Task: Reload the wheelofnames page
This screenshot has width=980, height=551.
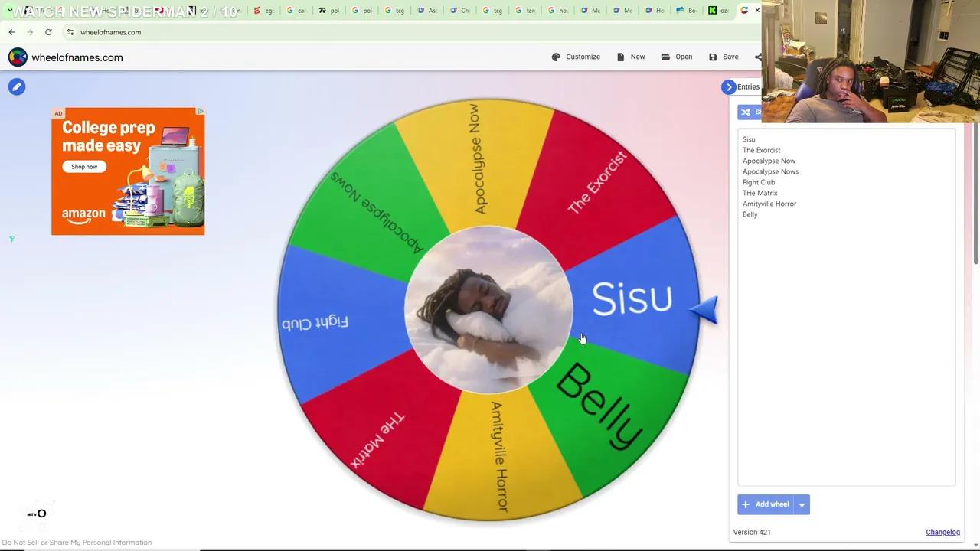Action: [x=48, y=32]
